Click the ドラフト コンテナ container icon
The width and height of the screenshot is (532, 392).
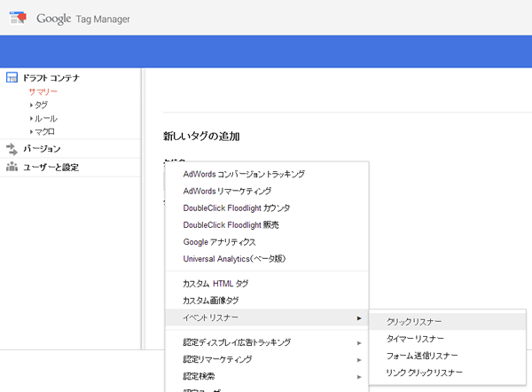point(12,77)
